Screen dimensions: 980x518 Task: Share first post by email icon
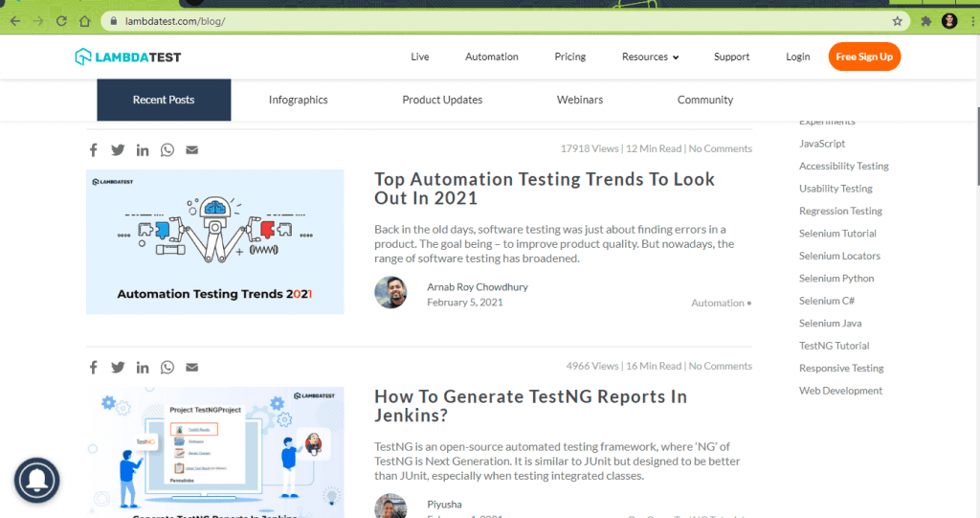pyautogui.click(x=192, y=150)
